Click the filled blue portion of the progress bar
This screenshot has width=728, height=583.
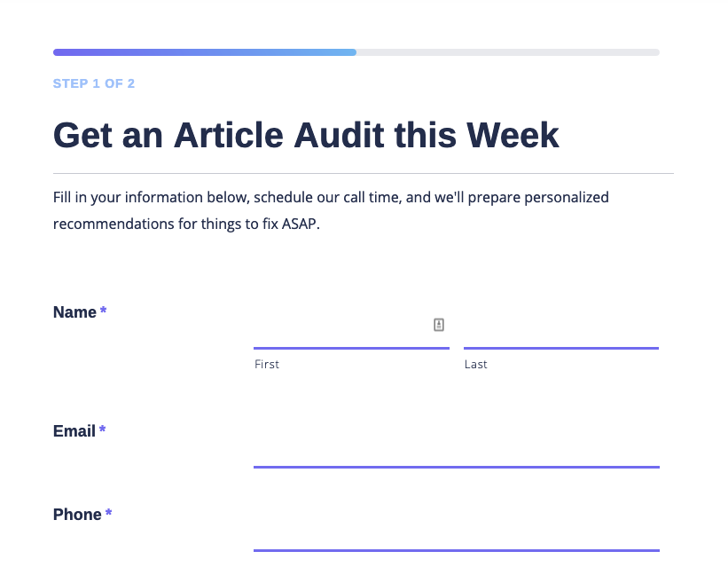[205, 52]
